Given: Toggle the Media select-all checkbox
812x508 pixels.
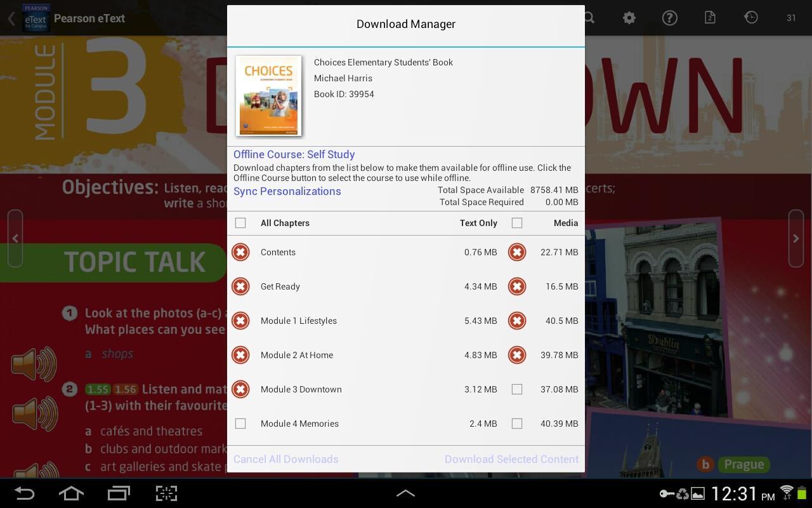Looking at the screenshot, I should [517, 223].
